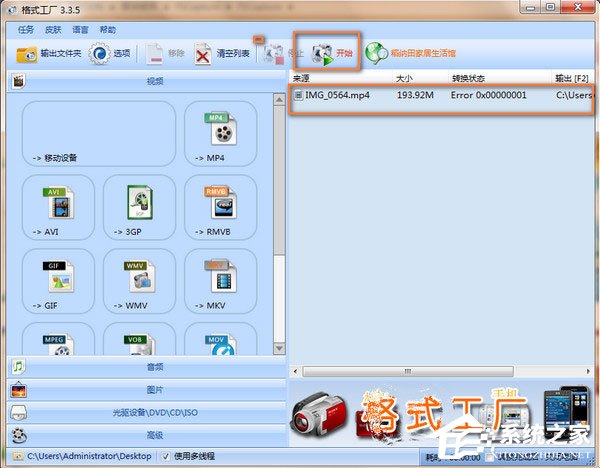Click the Error 0x00000001 status cell
This screenshot has width=600, height=468.
tap(489, 95)
